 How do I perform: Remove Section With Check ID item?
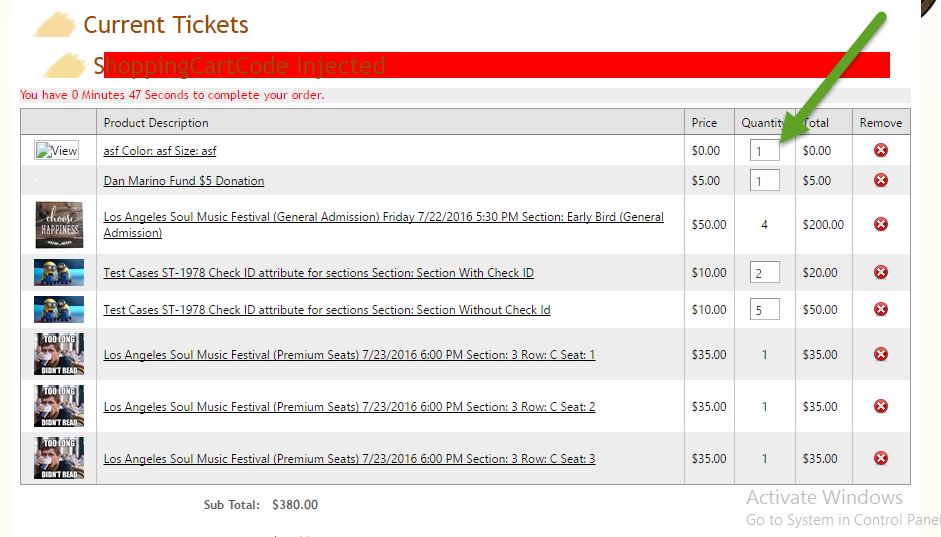[881, 272]
